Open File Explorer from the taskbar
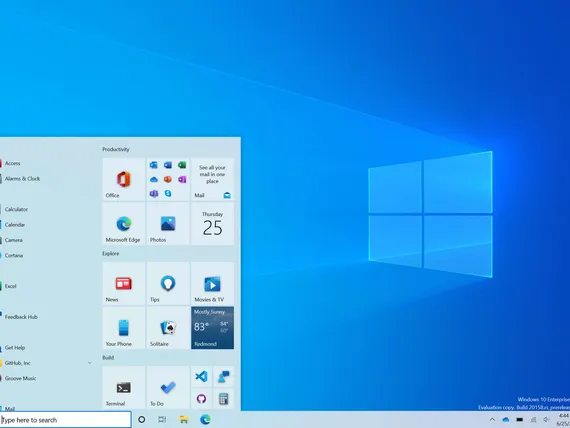Image resolution: width=570 pixels, height=428 pixels. click(184, 420)
